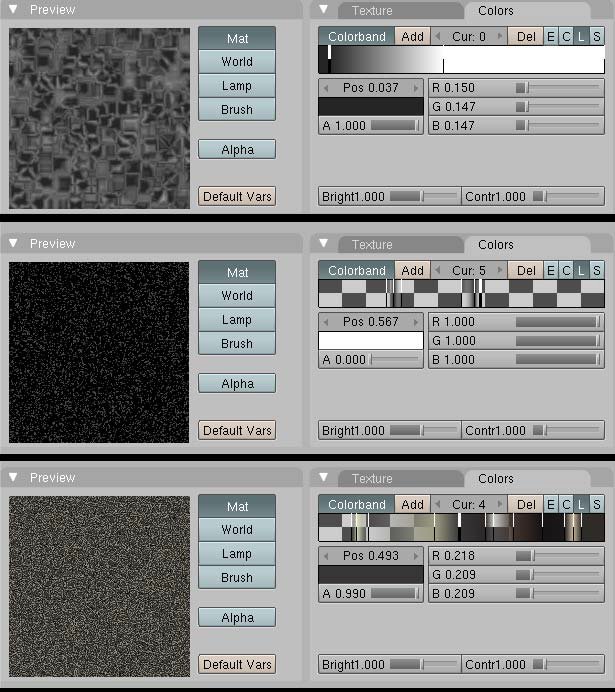Click Default Vars in bottom panel
The height and width of the screenshot is (692, 615).
tap(237, 664)
